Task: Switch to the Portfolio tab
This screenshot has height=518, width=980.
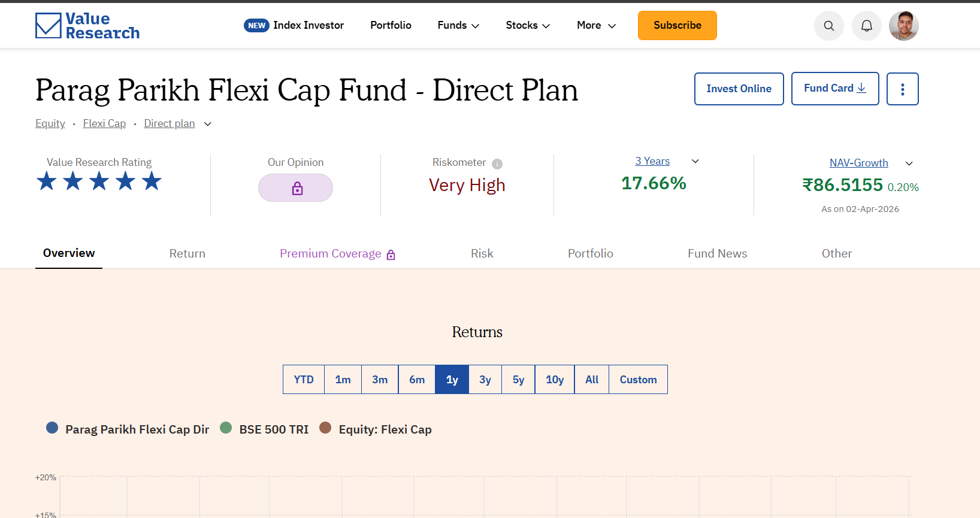Action: pos(590,253)
